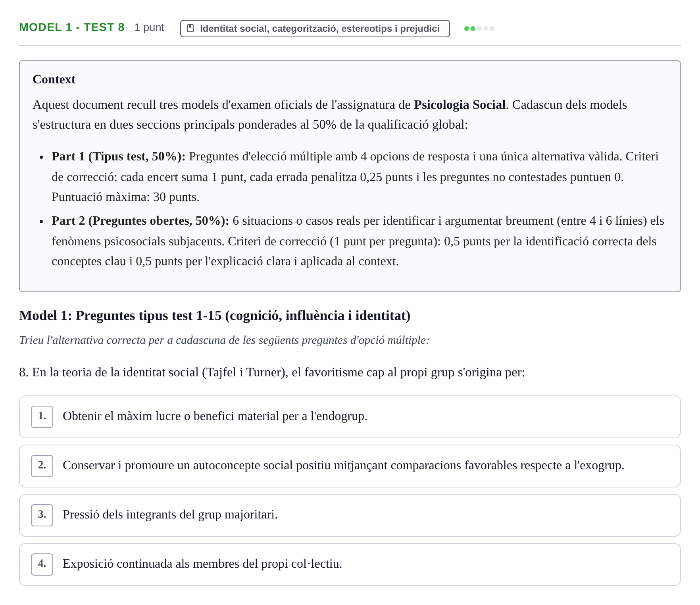
Task: Click the 'Model 1: Preguntes tipus test 1-15' heading
Action: 215,316
